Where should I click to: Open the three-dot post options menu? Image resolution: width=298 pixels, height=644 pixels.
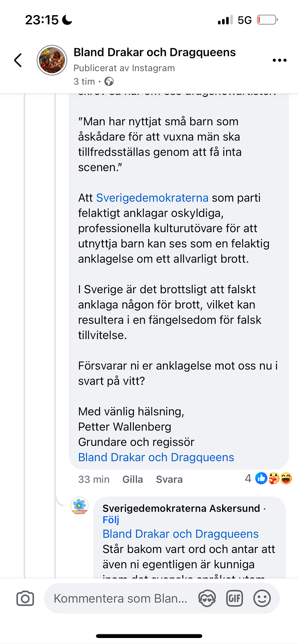coord(280,60)
